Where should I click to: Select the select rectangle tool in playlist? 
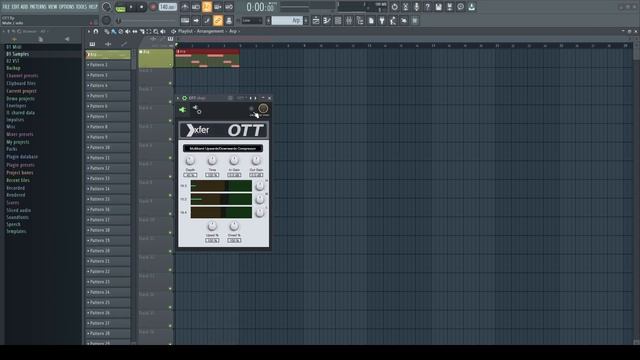tap(149, 31)
